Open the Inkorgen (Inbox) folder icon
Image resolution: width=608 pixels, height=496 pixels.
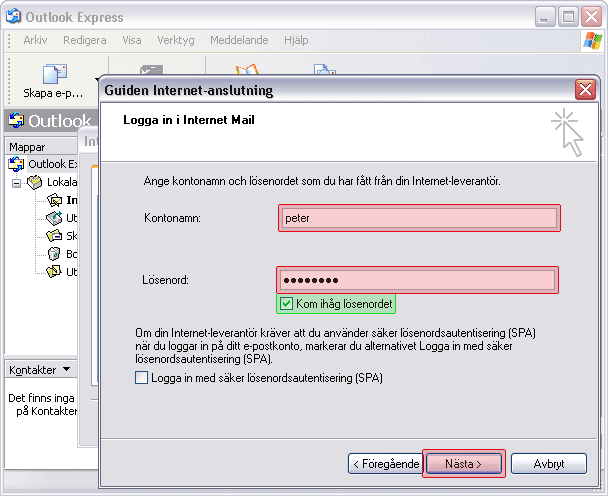pos(54,200)
